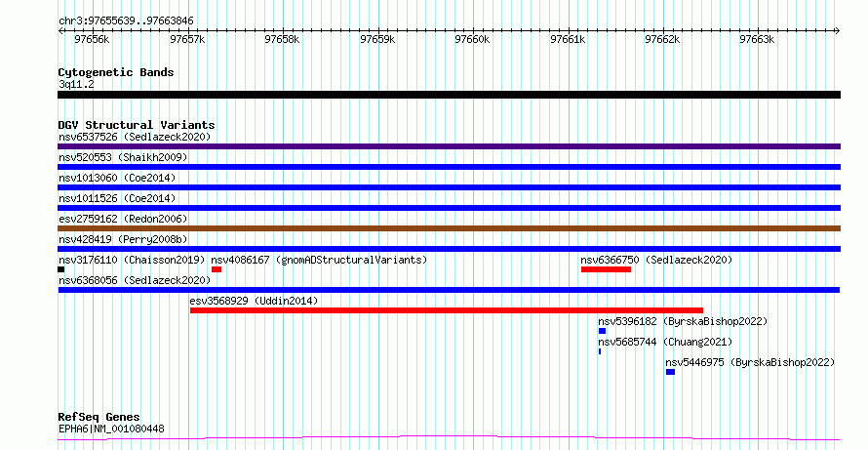Click the nsv3176110 small black variant box
The height and width of the screenshot is (450, 868).
click(60, 269)
